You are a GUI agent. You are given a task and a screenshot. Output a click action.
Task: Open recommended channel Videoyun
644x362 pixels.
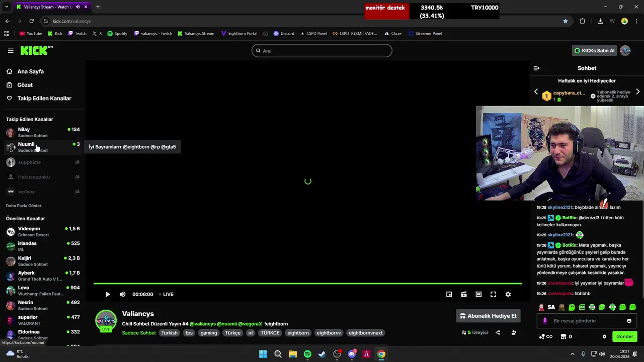tap(43, 231)
